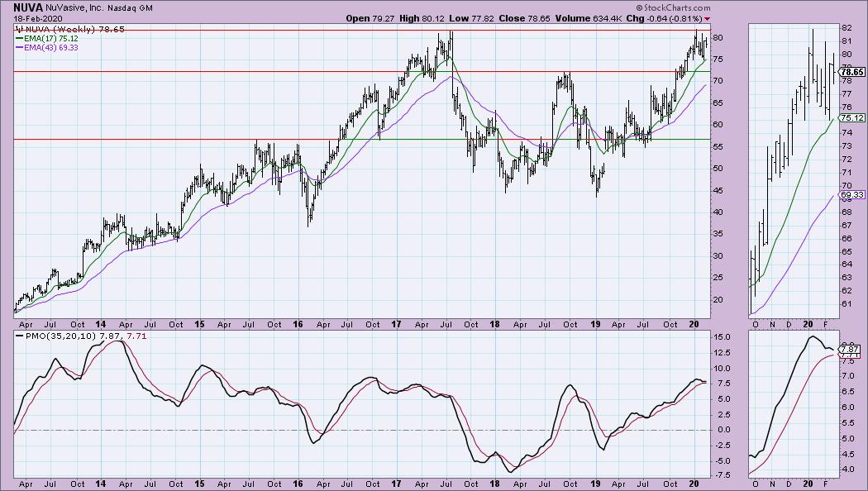The image size is (868, 491).
Task: Click the year 18 label on the PMO panel axis
Action: [x=495, y=484]
